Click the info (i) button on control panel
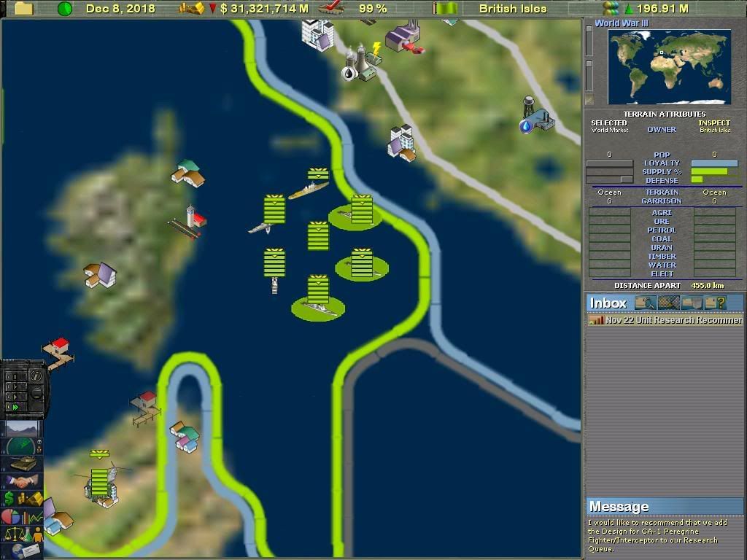747x560 pixels. [36, 376]
